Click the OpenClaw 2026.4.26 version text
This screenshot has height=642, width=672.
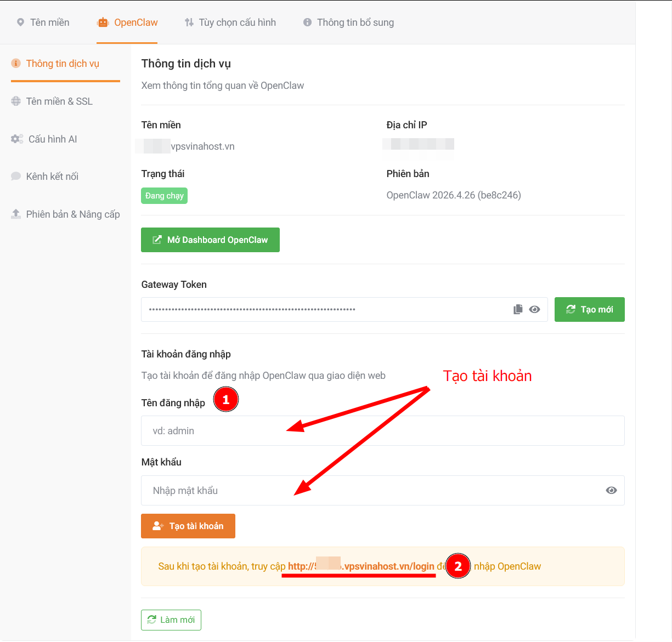454,195
